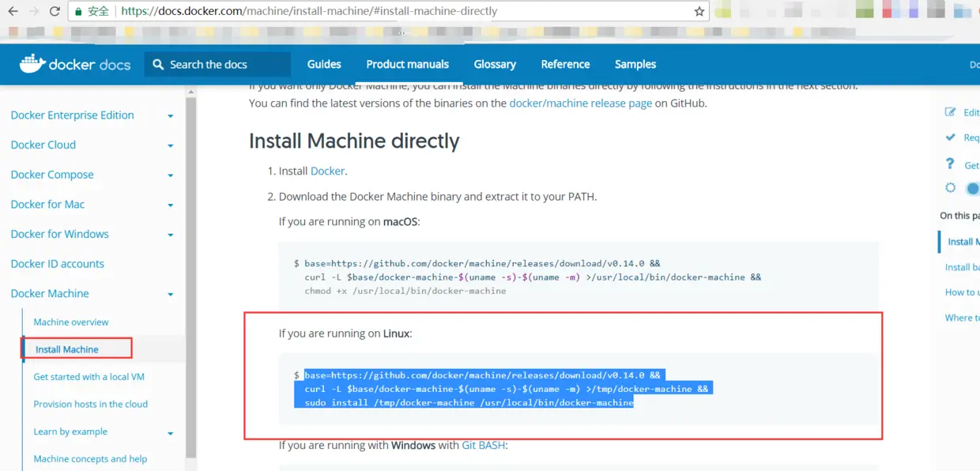Open Docker ID accounts sidebar link

pos(57,263)
